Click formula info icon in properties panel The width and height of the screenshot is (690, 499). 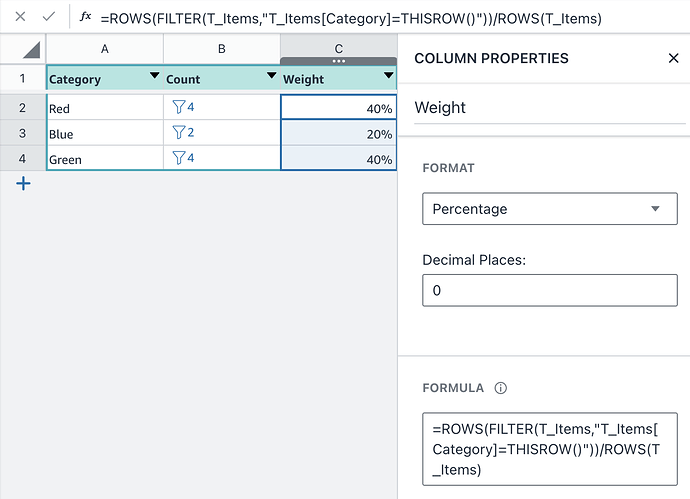click(x=501, y=388)
